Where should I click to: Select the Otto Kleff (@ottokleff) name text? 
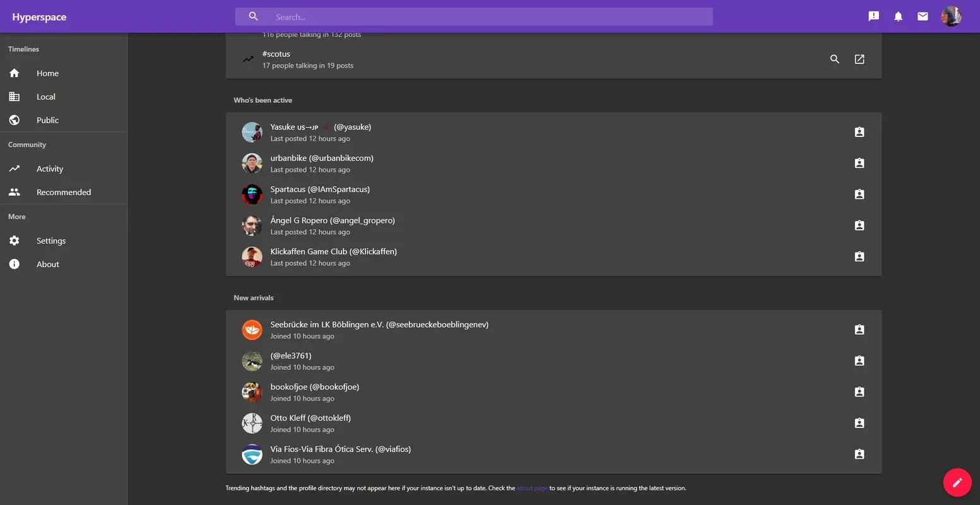tap(310, 418)
